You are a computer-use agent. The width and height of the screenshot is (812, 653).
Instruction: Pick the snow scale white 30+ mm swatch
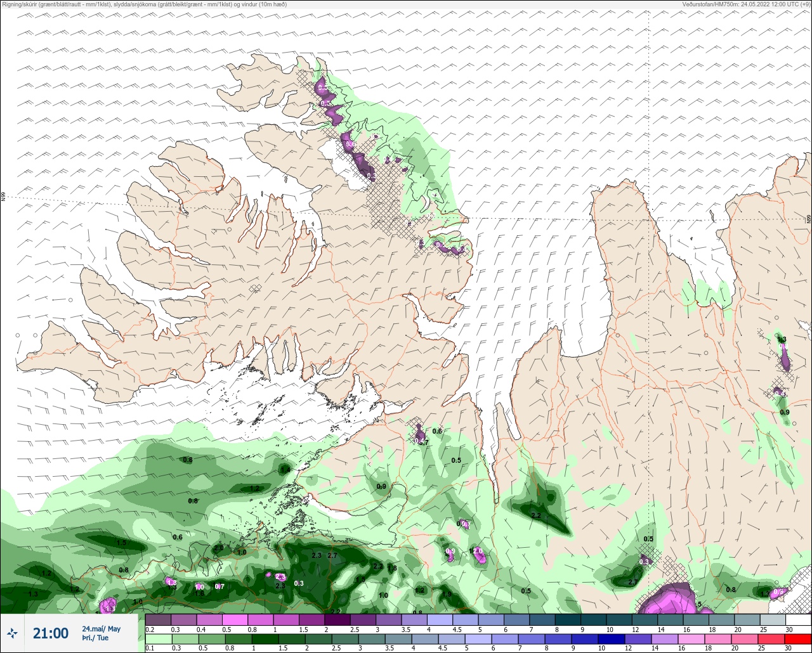point(799,619)
